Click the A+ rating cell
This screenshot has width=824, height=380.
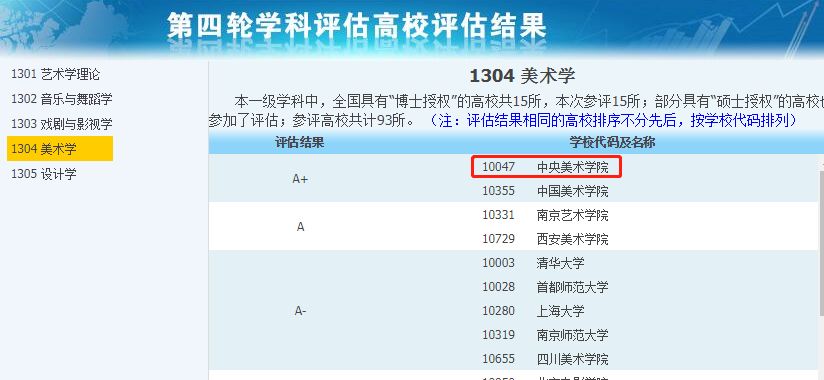(300, 179)
